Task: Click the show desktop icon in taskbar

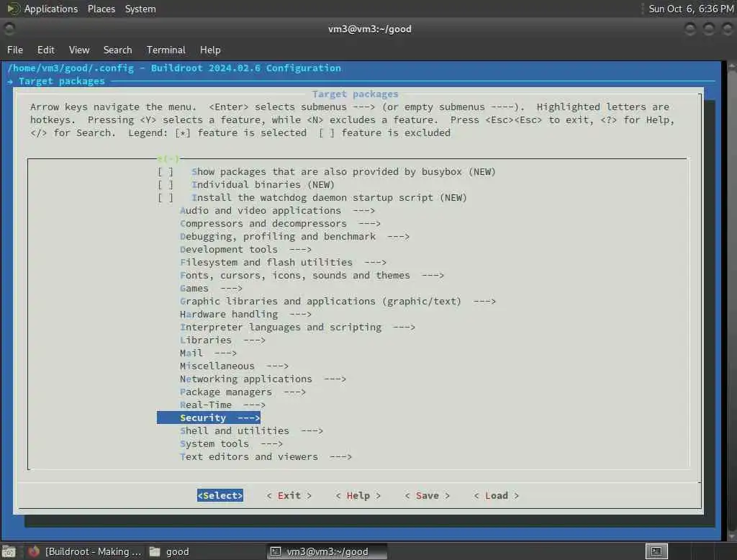Action: [9, 551]
